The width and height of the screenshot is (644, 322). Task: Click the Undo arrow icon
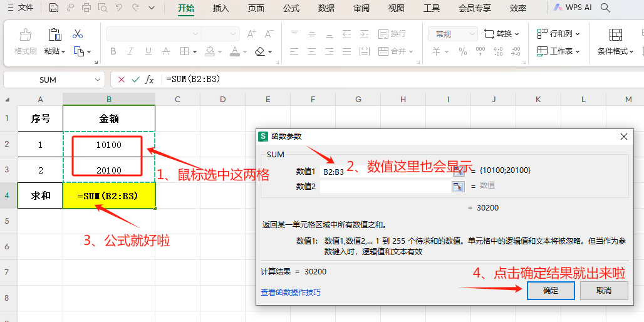[119, 8]
